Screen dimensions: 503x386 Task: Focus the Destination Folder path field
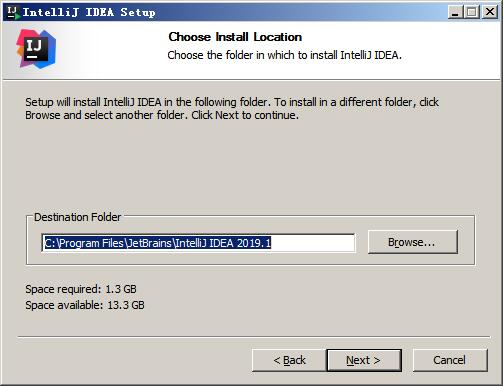pyautogui.click(x=198, y=243)
